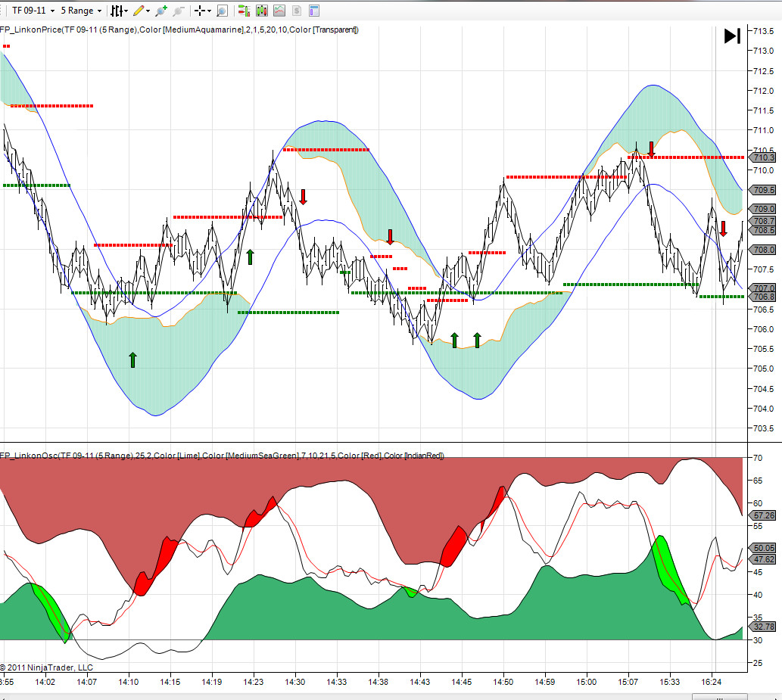Viewport: 782px width, 700px height.
Task: Click the FP_LinkonOsc indicator label
Action: tap(222, 456)
